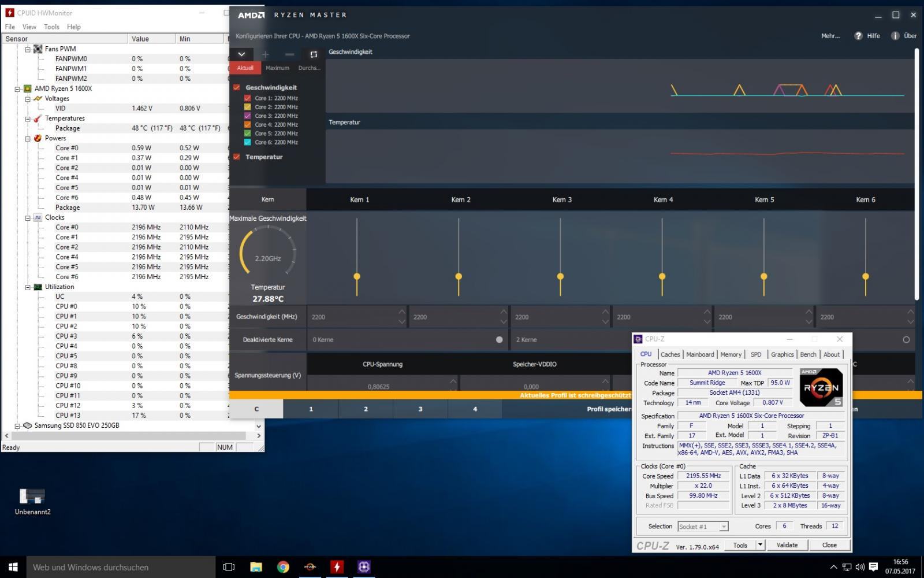Switch to Memory tab in CPU-Z
This screenshot has width=924, height=578.
click(x=731, y=354)
